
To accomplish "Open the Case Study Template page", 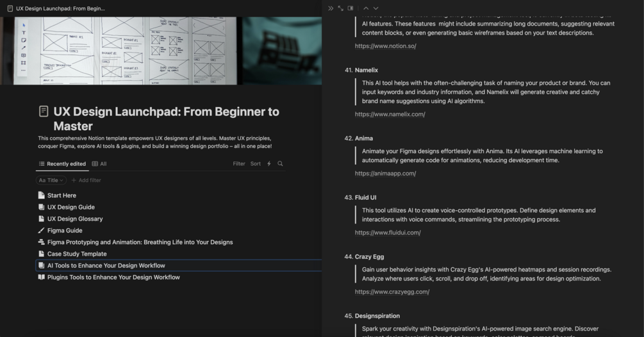I will coord(77,254).
